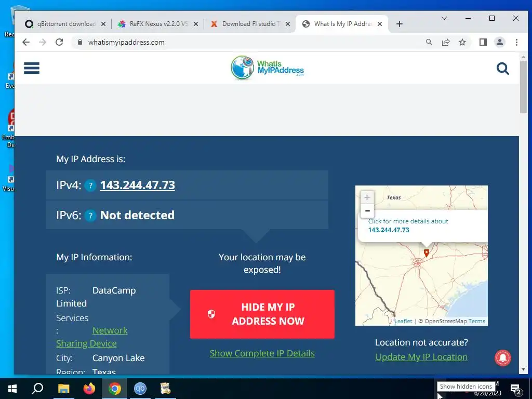Zoom out on the map
This screenshot has width=532, height=399.
tap(367, 211)
